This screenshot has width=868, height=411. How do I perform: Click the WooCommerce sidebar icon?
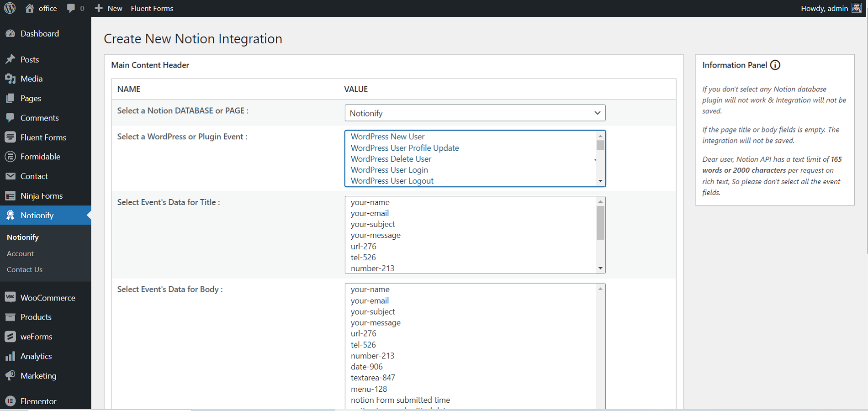point(10,297)
